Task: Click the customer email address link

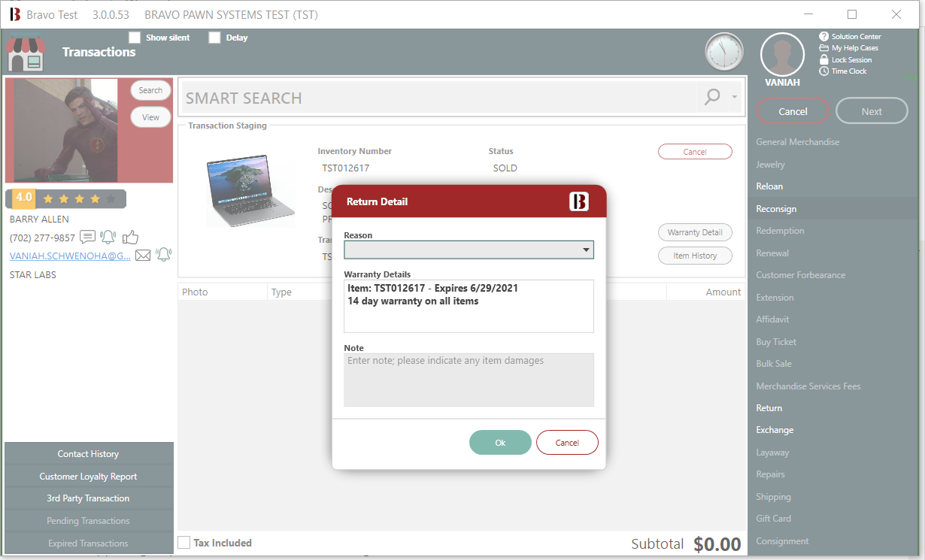Action: (x=70, y=256)
